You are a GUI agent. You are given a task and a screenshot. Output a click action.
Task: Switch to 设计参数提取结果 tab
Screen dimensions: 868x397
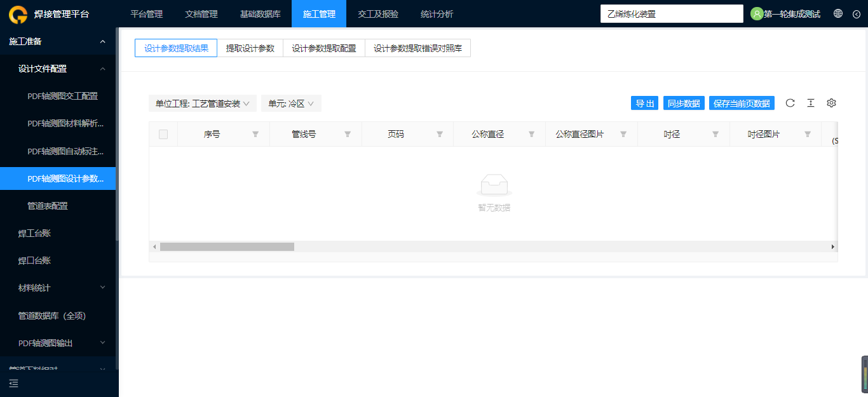pos(176,48)
